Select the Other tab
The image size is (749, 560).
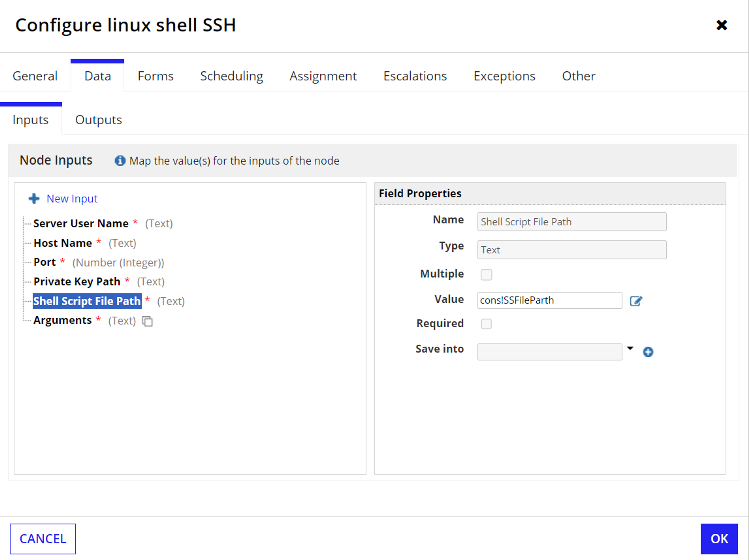pos(579,76)
